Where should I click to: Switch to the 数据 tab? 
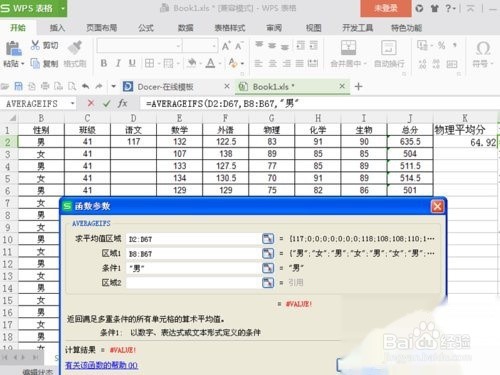point(185,28)
